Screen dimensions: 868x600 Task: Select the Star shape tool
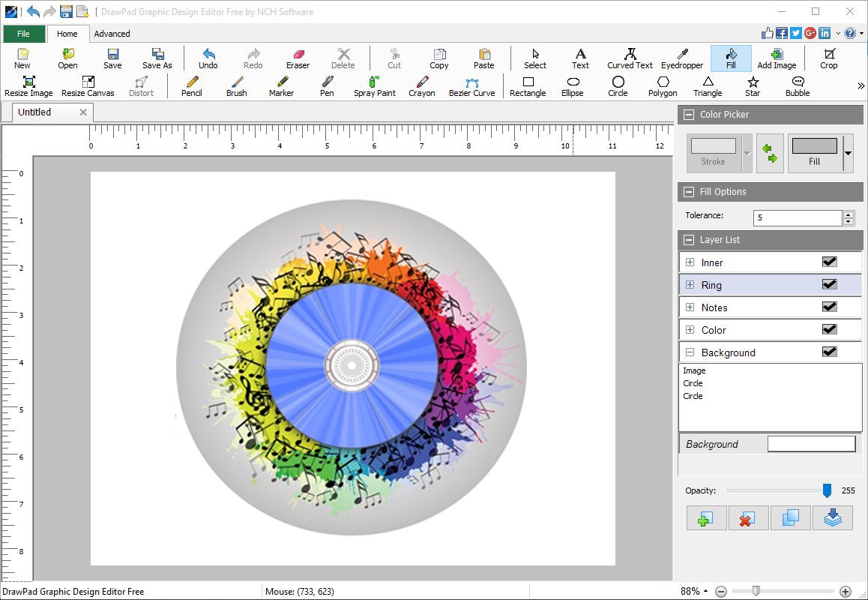[753, 86]
